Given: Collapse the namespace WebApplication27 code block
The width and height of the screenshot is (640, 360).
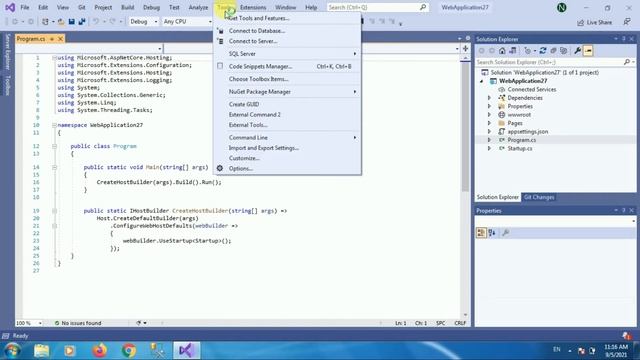Looking at the screenshot, I should (54, 125).
